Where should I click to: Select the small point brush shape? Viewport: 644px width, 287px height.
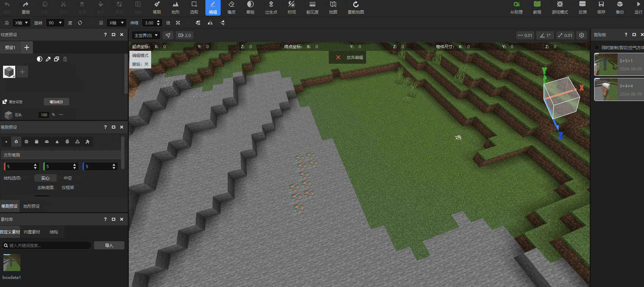point(6,142)
